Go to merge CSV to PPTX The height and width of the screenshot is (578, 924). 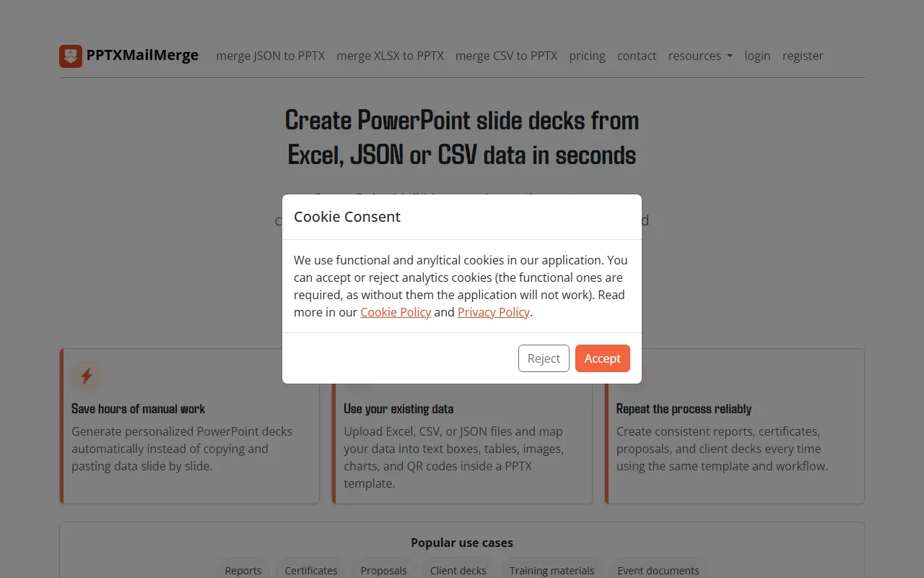(x=507, y=56)
